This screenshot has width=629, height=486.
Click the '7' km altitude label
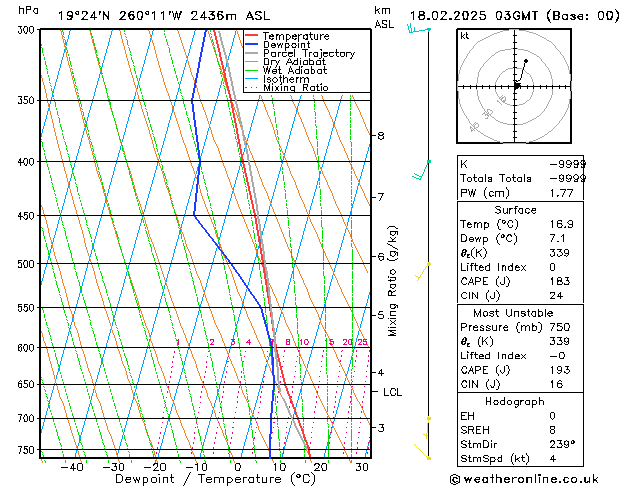click(x=381, y=197)
